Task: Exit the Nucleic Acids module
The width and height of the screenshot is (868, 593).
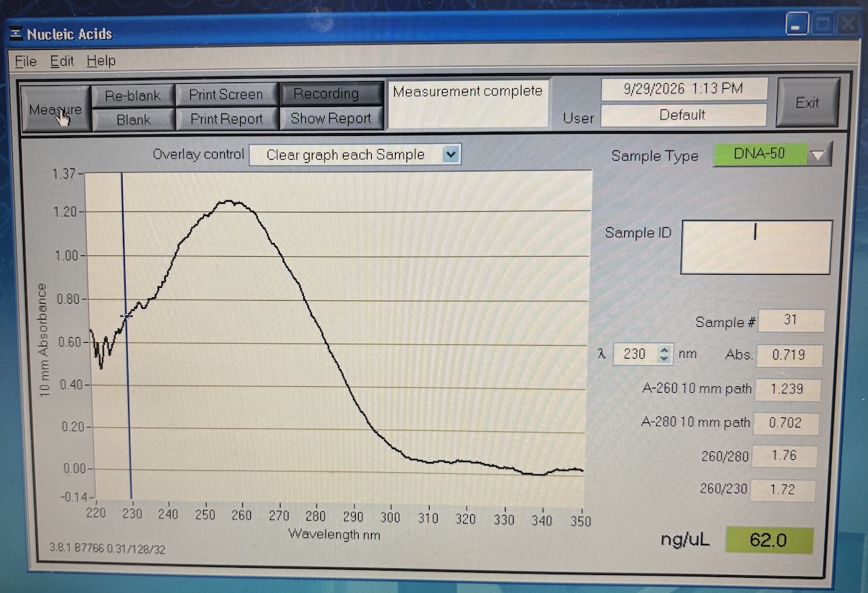Action: click(x=807, y=103)
